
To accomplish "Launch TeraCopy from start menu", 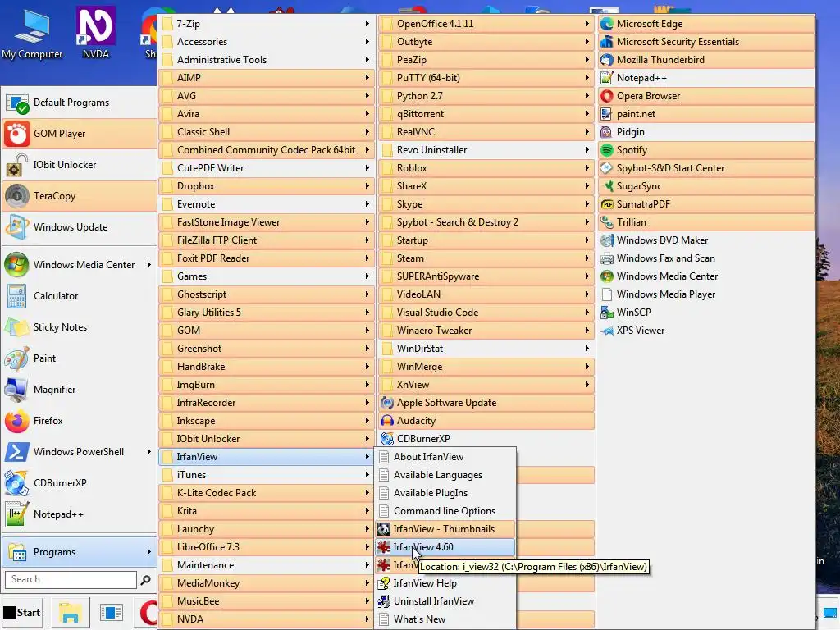I will click(x=80, y=195).
